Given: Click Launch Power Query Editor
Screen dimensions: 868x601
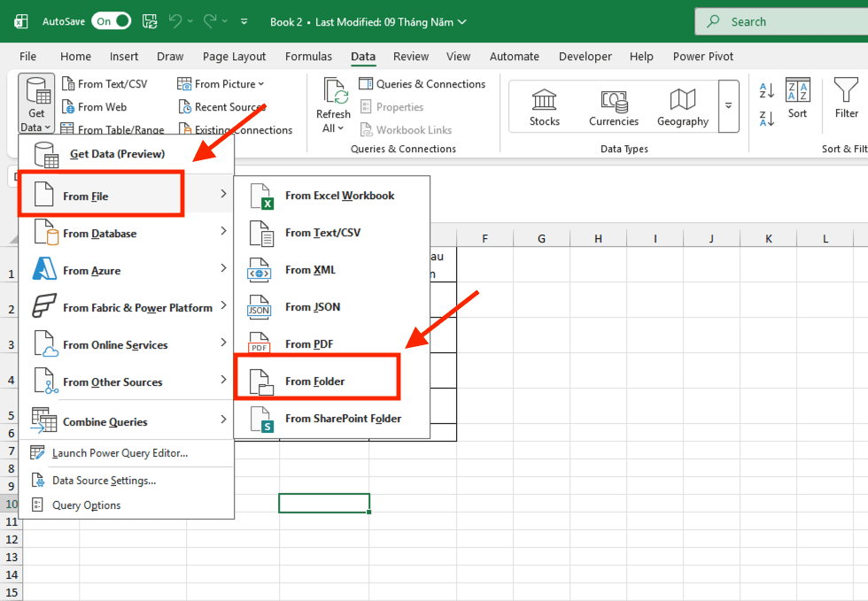Looking at the screenshot, I should tap(126, 452).
